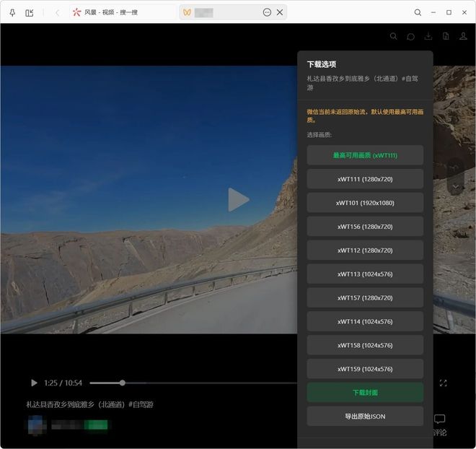
Task: Go back with the left arrow
Action: 57,12
